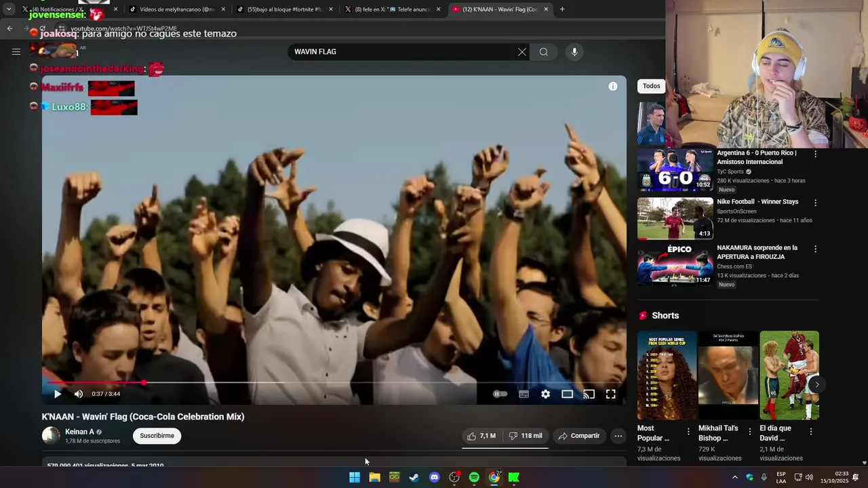Clear the WAVIN FLAG search text
Viewport: 868px width, 488px height.
point(522,52)
